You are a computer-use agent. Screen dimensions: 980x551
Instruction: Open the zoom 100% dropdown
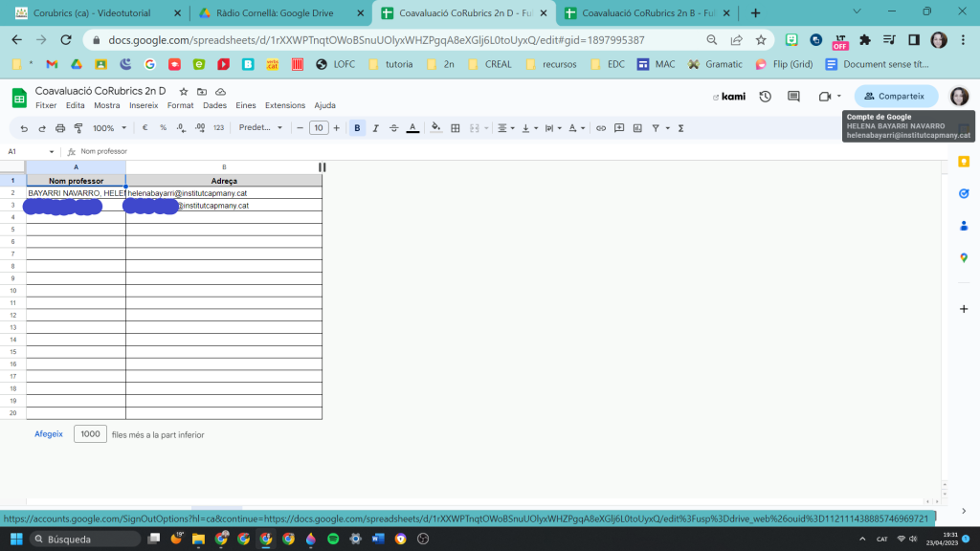109,128
